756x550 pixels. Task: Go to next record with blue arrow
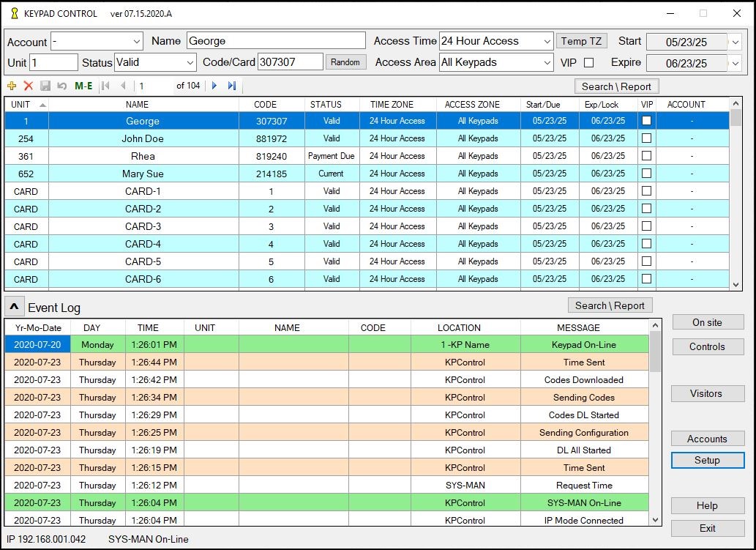(214, 86)
